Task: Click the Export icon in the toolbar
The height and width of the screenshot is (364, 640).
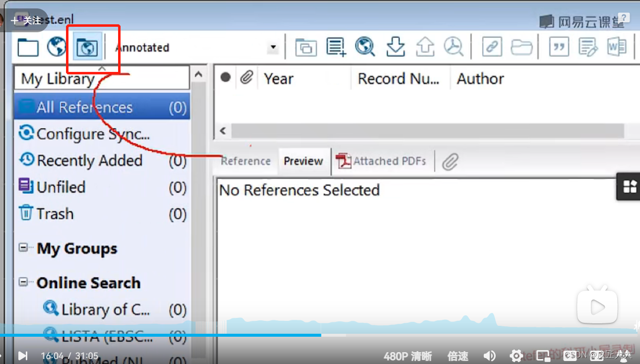Action: click(425, 47)
